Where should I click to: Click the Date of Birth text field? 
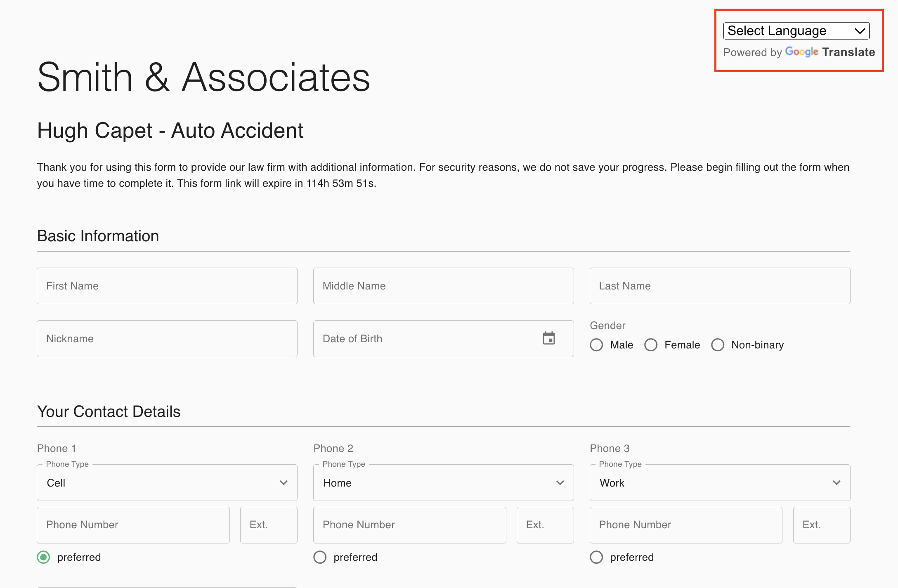tap(425, 339)
